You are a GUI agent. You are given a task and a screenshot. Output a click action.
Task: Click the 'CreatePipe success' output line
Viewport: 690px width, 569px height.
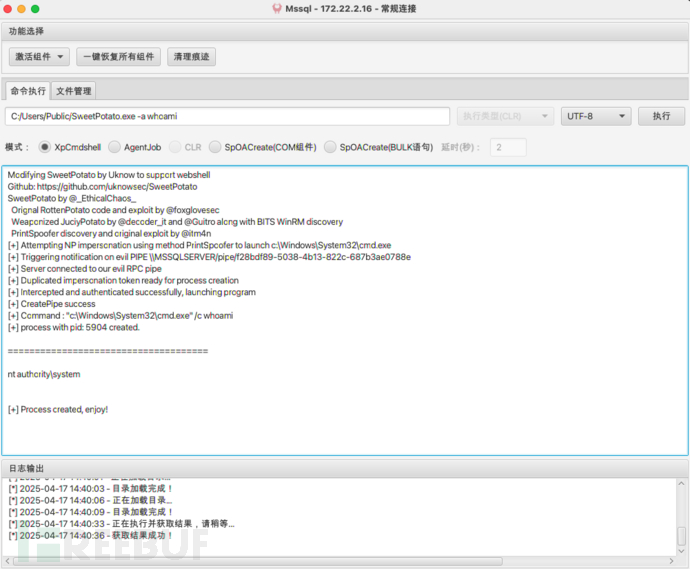(51, 304)
